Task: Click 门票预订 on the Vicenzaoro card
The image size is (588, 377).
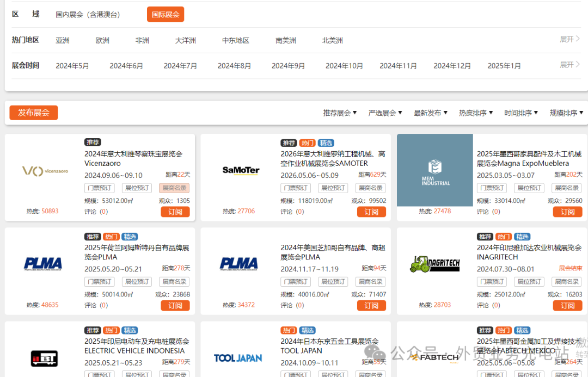Action: point(100,188)
